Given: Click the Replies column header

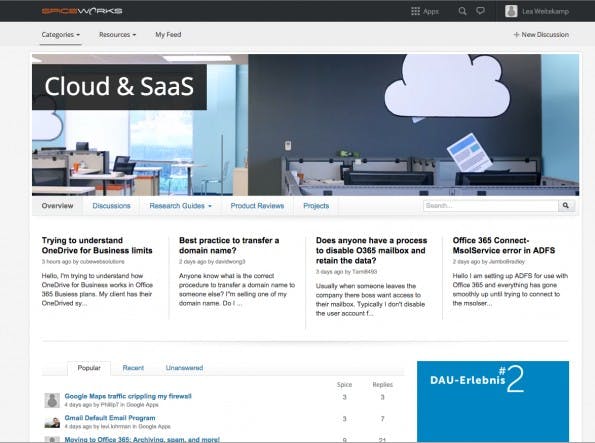Looking at the screenshot, I should tap(382, 385).
